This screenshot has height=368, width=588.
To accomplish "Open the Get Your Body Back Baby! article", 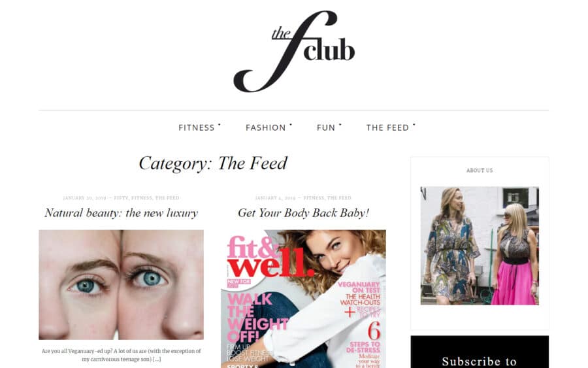I will (303, 213).
